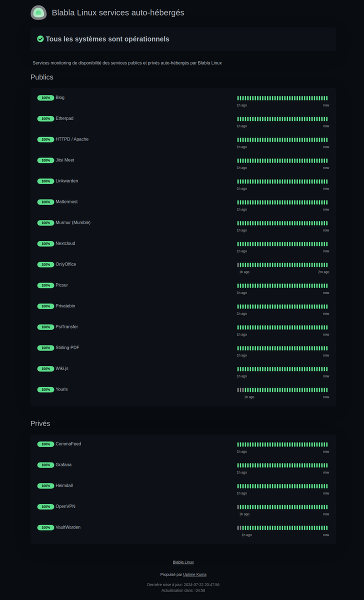The image size is (364, 600).
Task: Click the OnlyOffice heartbeat bar
Action: [282, 265]
